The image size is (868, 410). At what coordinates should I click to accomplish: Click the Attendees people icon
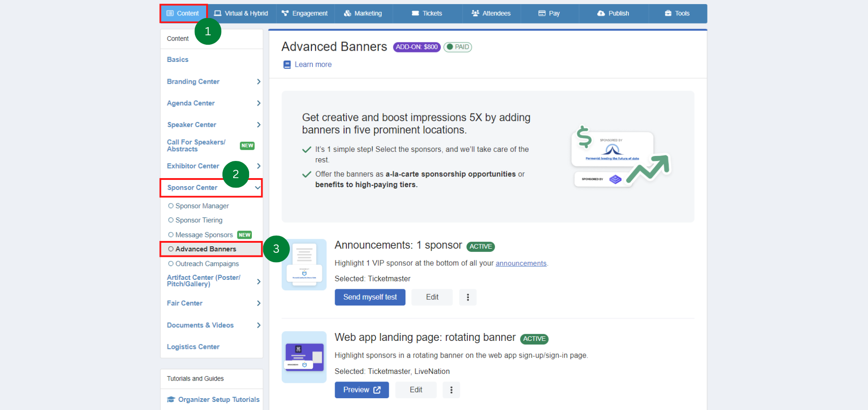[475, 14]
